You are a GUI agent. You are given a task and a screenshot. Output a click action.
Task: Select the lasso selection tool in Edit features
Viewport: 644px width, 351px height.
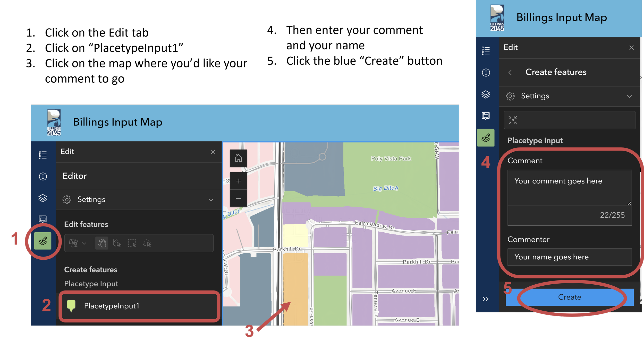(x=147, y=243)
